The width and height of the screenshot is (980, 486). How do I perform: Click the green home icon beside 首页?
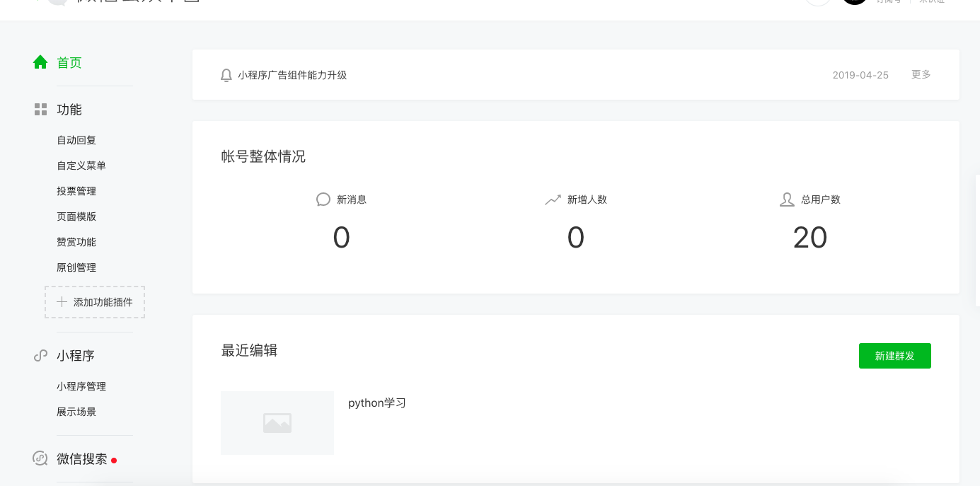click(40, 62)
